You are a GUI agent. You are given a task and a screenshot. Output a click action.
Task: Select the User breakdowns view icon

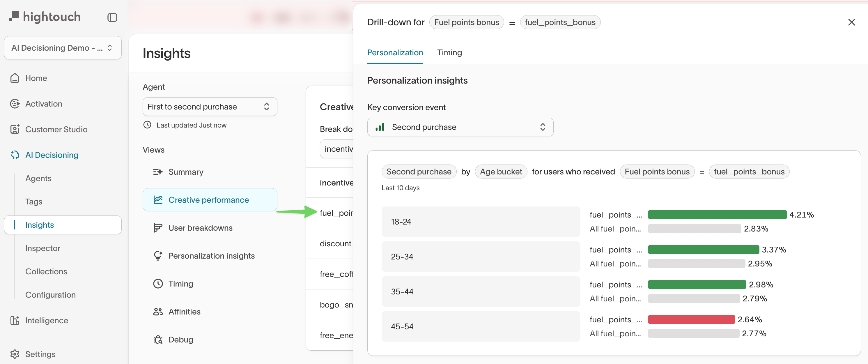[x=158, y=227]
